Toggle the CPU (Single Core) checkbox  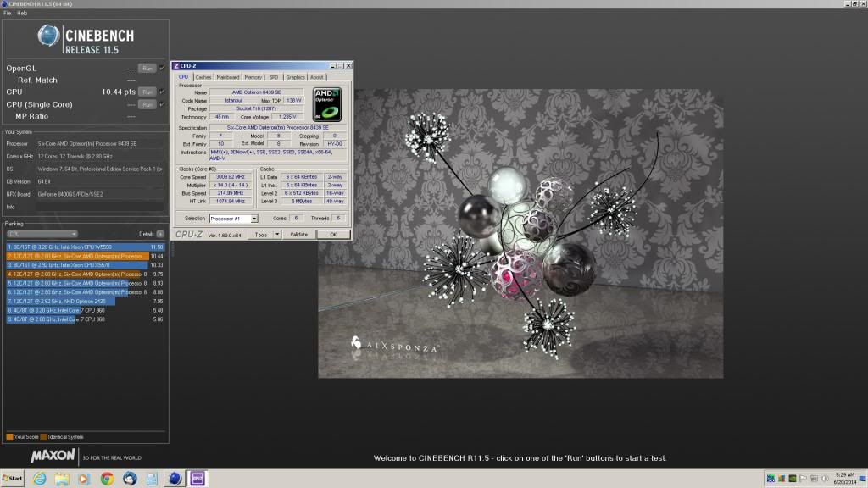click(x=162, y=104)
